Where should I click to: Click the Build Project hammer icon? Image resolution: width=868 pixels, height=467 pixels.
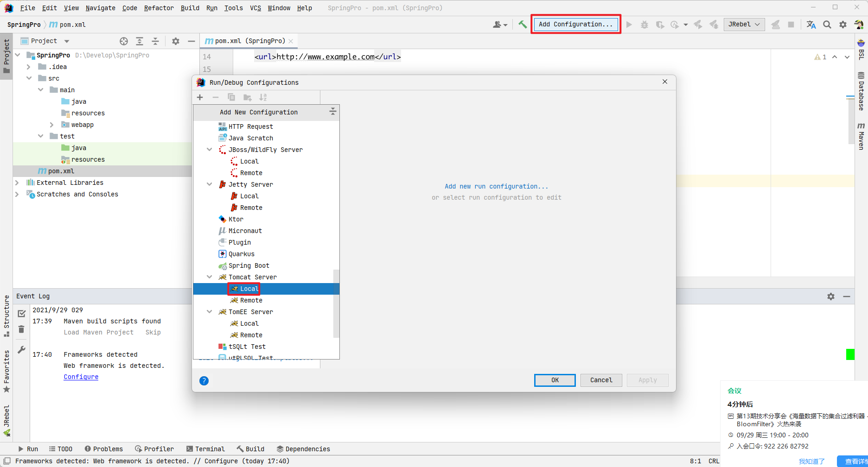click(x=523, y=25)
